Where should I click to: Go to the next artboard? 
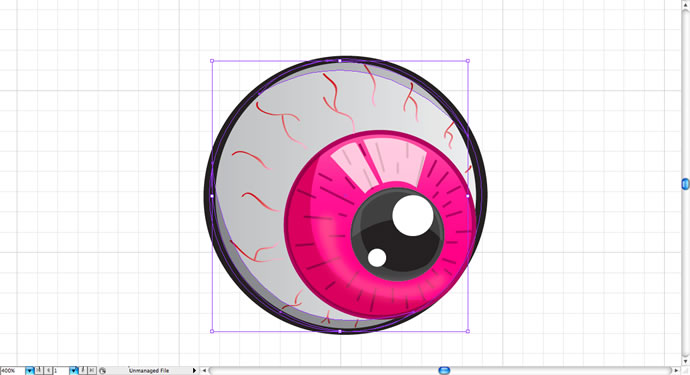(83, 371)
